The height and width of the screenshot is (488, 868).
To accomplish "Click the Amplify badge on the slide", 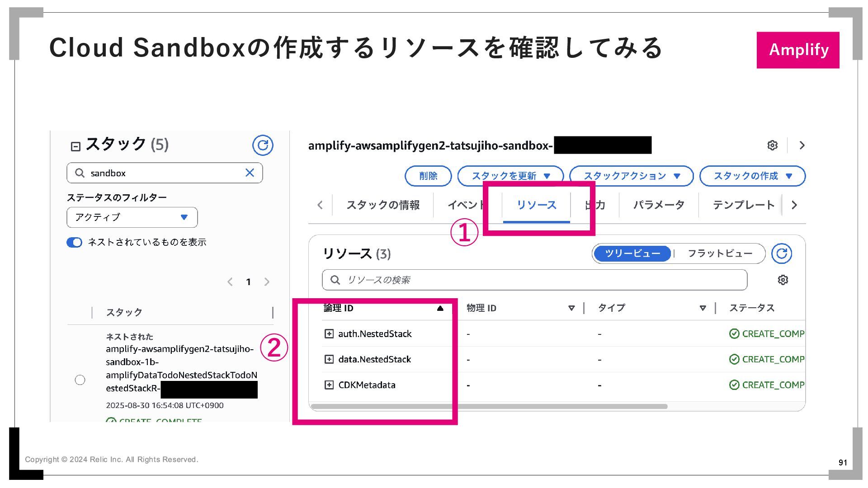I will pyautogui.click(x=798, y=50).
